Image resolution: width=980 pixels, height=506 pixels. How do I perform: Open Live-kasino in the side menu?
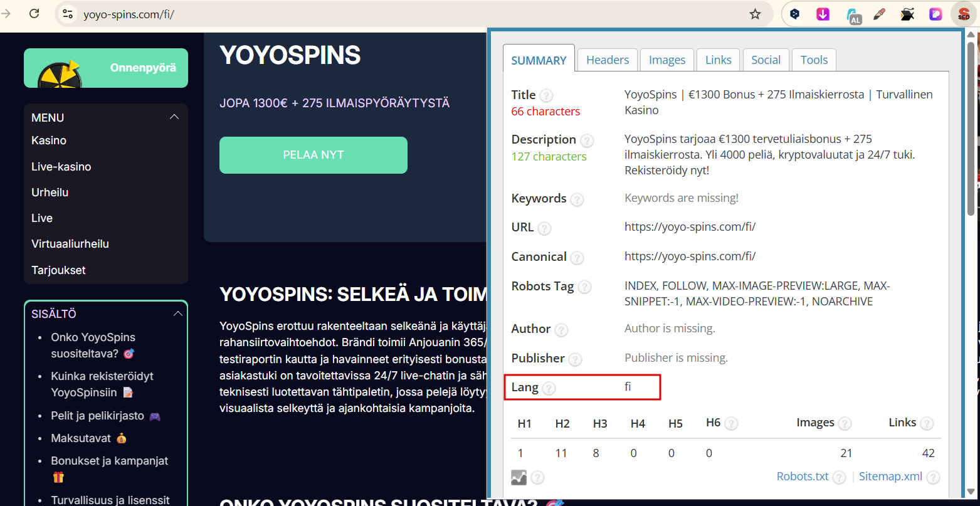tap(61, 167)
